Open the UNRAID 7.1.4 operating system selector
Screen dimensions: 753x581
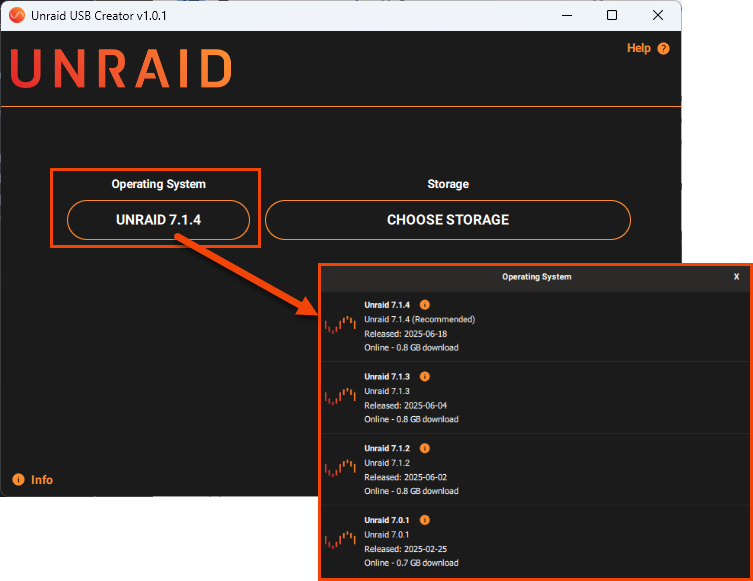[x=158, y=220]
